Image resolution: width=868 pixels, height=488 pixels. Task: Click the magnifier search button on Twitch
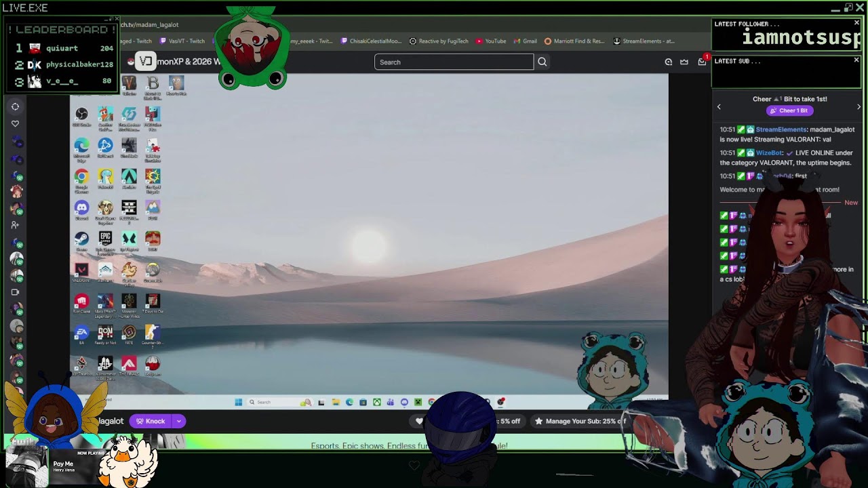tap(542, 62)
